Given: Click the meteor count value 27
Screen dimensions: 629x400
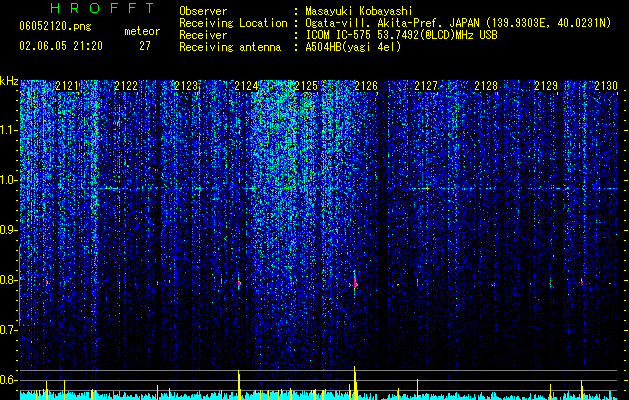Looking at the screenshot, I should coord(145,46).
